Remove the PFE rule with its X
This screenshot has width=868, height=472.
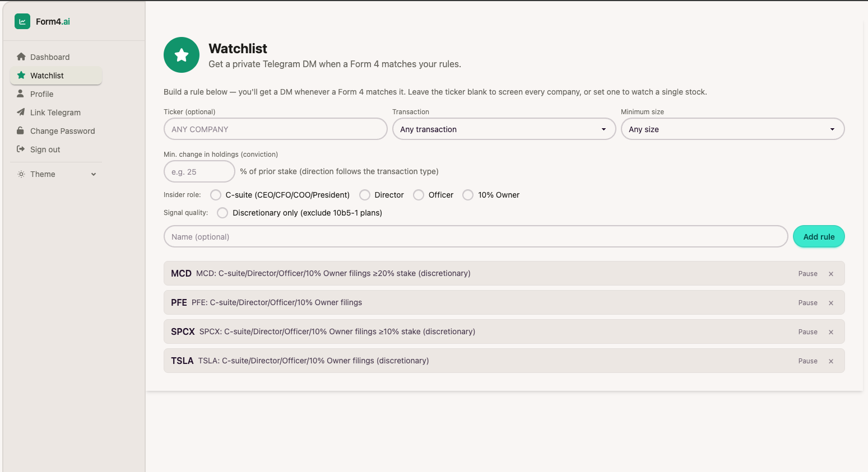click(831, 303)
